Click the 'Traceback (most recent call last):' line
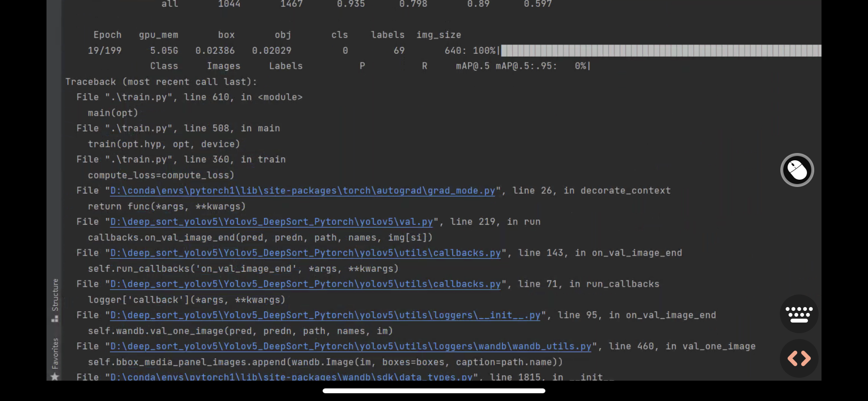 161,82
